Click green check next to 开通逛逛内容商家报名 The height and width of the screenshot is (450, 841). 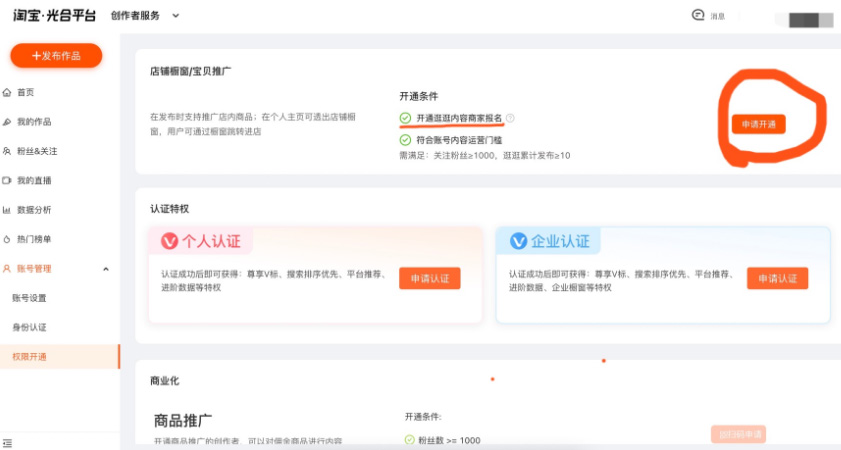pyautogui.click(x=405, y=118)
